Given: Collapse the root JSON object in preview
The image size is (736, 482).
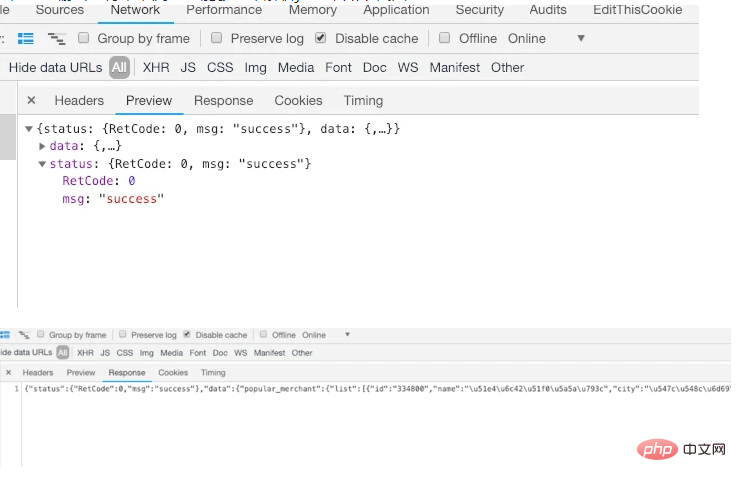Looking at the screenshot, I should pos(29,129).
